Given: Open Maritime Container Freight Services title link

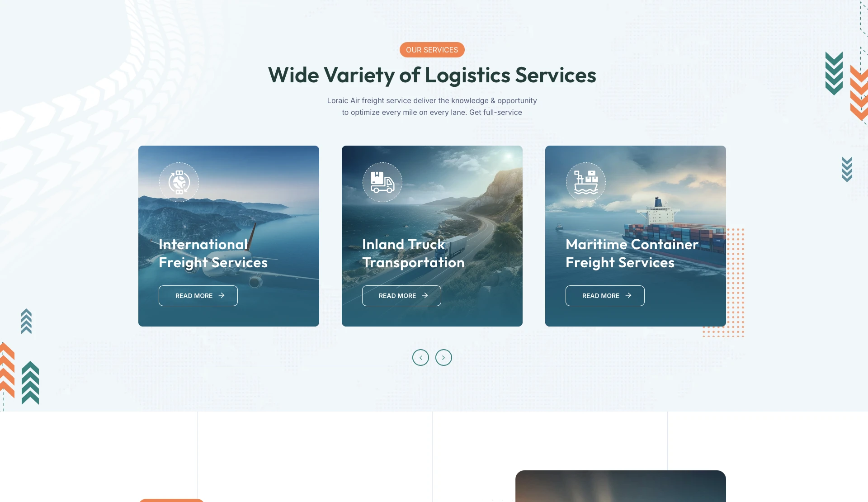Looking at the screenshot, I should tap(632, 253).
